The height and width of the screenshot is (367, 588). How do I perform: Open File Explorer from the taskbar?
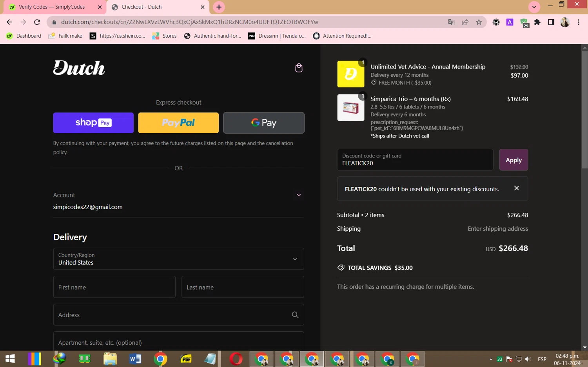click(110, 359)
